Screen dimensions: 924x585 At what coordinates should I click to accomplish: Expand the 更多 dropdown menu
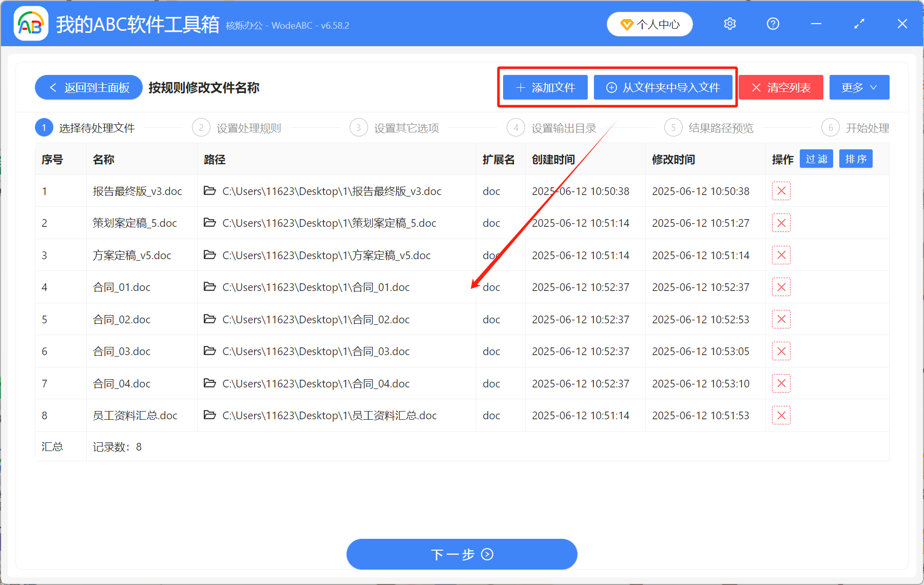[859, 87]
